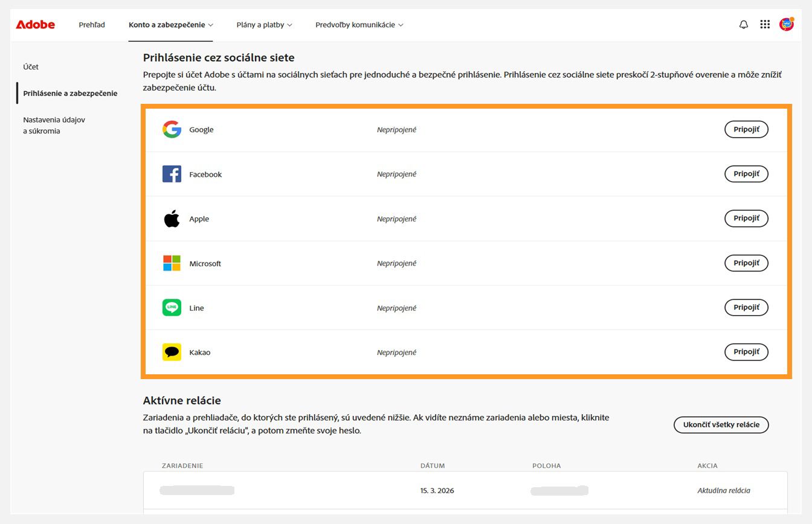The image size is (812, 524).
Task: Click Prihlásenie cez sociálne siete heading
Action: [x=219, y=58]
